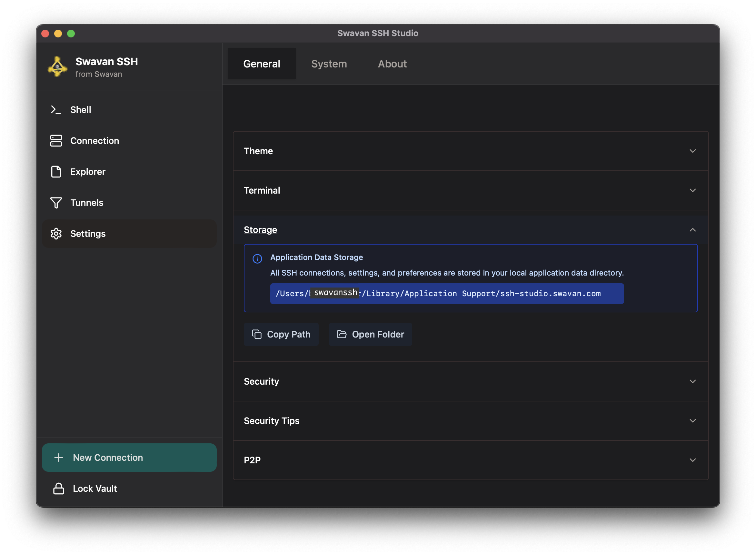Screen dimensions: 756x555
Task: Expand the Terminal section
Action: (x=693, y=190)
